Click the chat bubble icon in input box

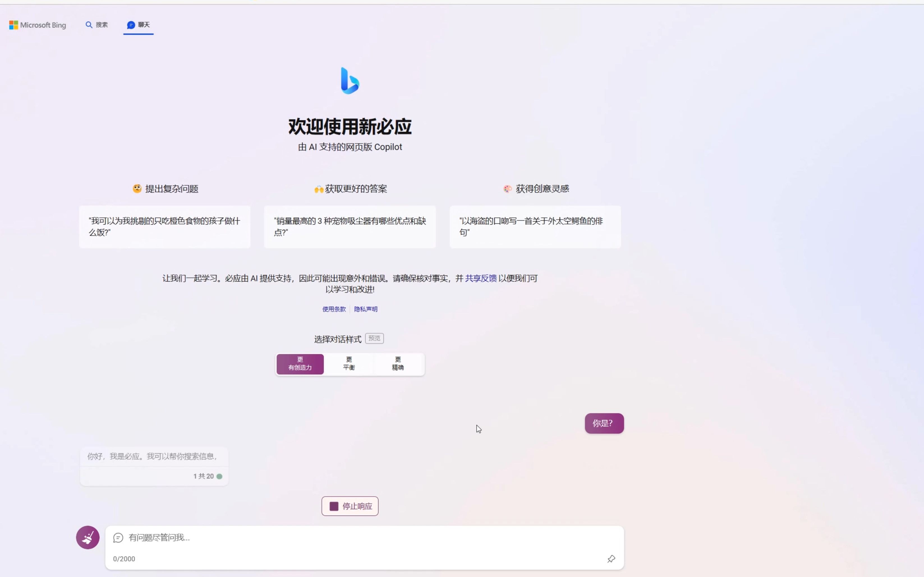click(118, 538)
